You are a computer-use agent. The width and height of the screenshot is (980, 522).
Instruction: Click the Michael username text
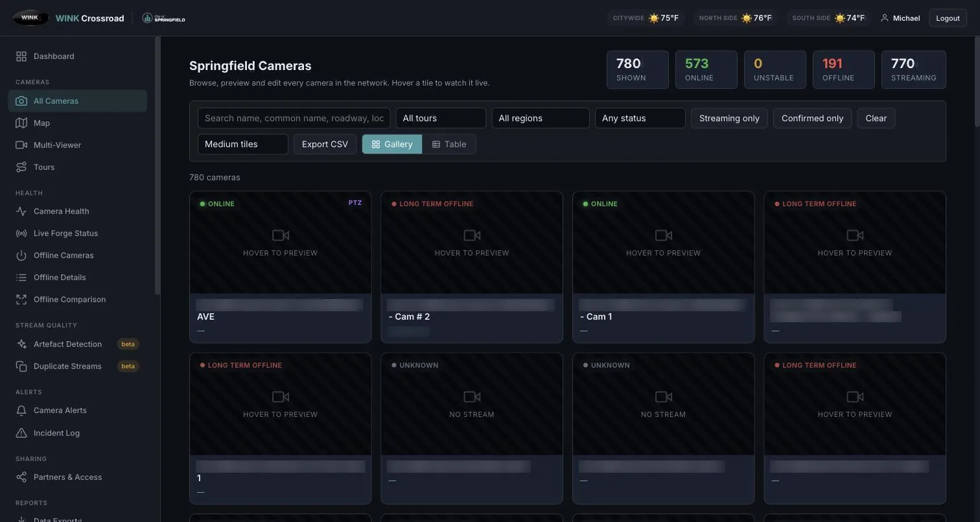(906, 18)
